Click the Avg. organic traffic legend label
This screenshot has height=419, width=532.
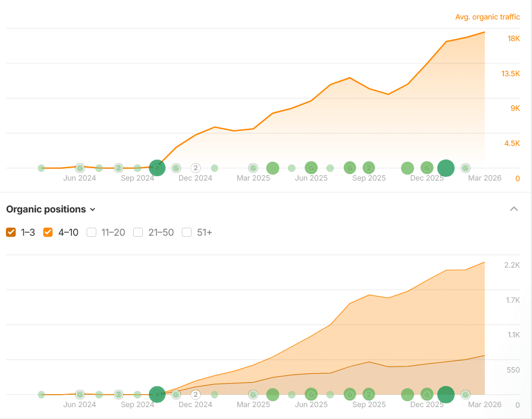(487, 17)
